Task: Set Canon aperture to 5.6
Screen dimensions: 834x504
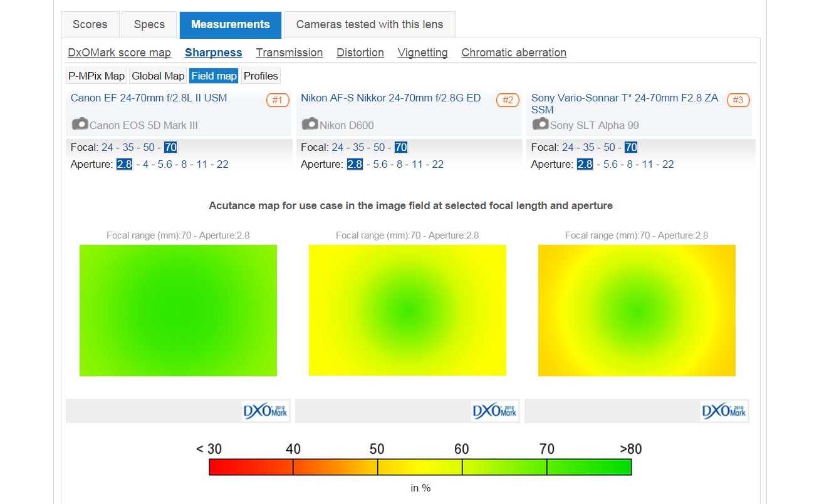Action: 165,164
